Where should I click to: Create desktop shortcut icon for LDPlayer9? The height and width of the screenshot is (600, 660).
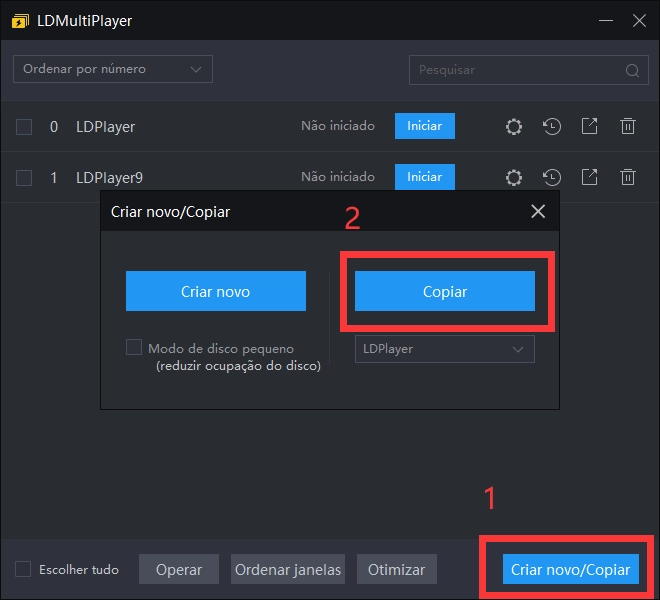(x=589, y=177)
